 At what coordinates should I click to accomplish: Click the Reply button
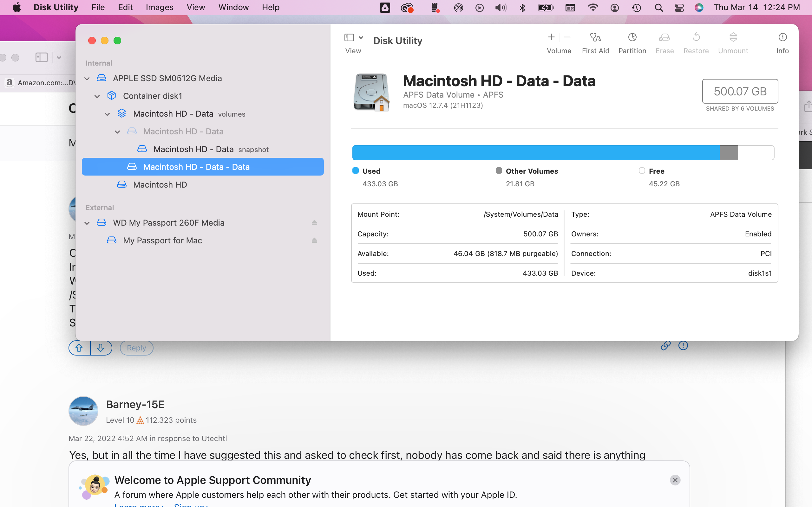(x=136, y=348)
